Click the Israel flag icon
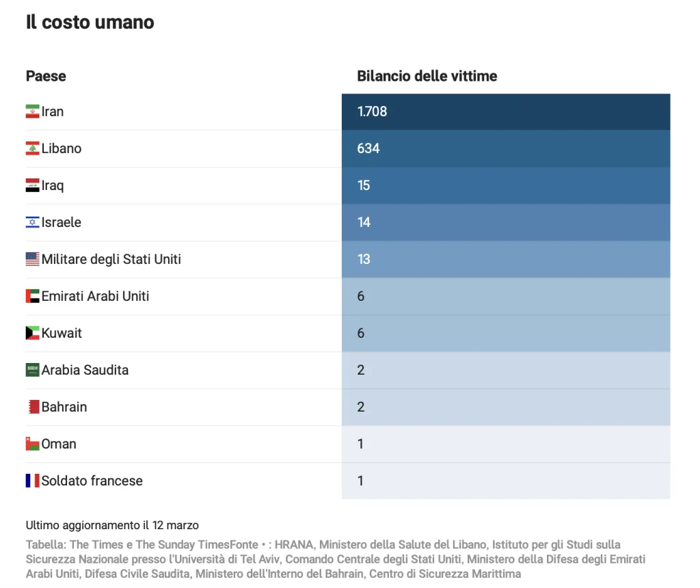The height and width of the screenshot is (588, 700). tap(33, 222)
